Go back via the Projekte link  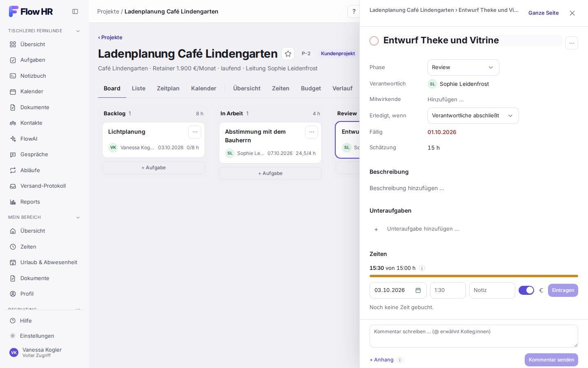tap(110, 38)
